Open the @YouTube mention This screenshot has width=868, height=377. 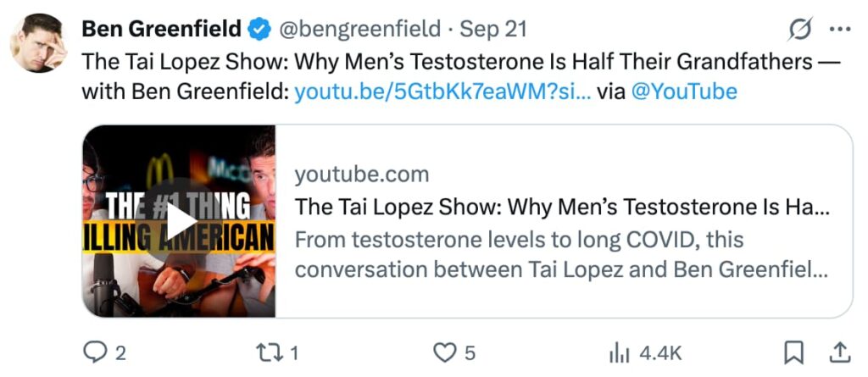684,91
